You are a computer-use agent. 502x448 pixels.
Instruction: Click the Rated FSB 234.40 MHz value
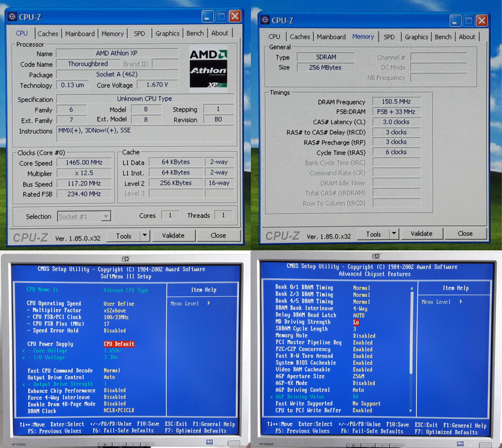pyautogui.click(x=84, y=194)
